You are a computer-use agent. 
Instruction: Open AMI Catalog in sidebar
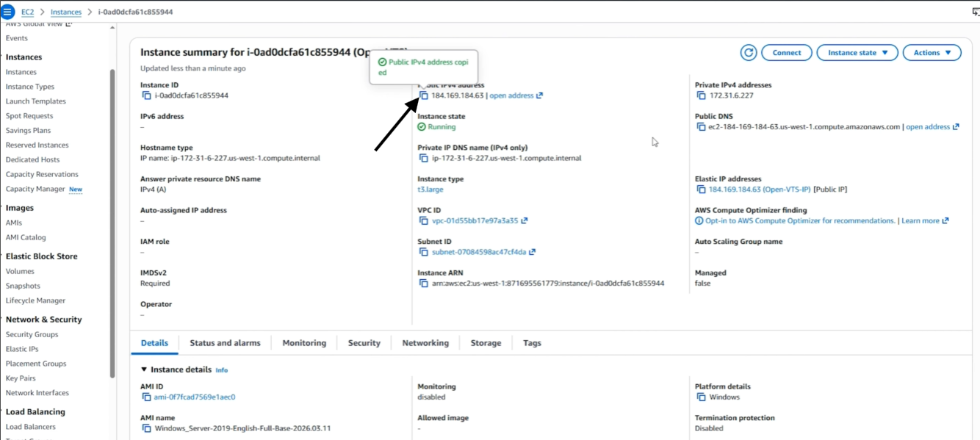tap(26, 237)
